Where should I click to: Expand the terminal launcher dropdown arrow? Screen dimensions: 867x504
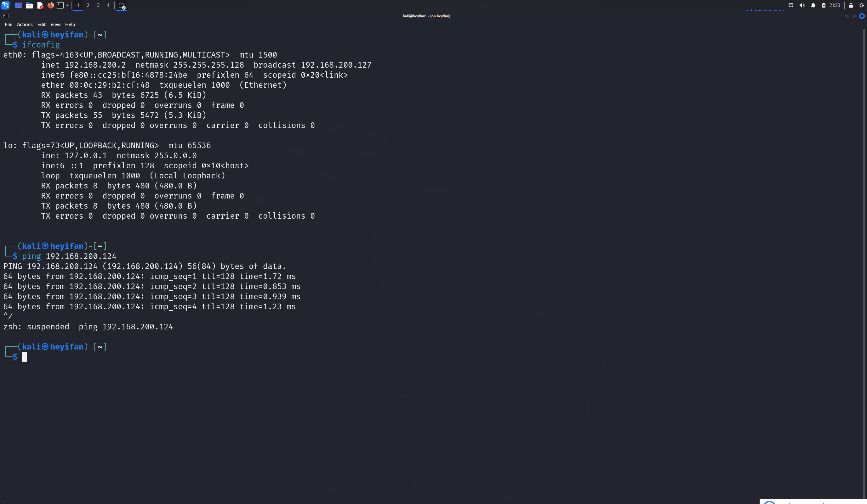tap(67, 5)
